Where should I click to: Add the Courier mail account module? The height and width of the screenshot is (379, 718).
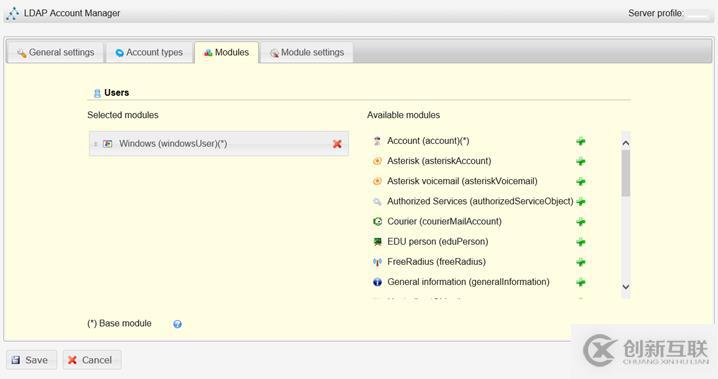(x=581, y=222)
